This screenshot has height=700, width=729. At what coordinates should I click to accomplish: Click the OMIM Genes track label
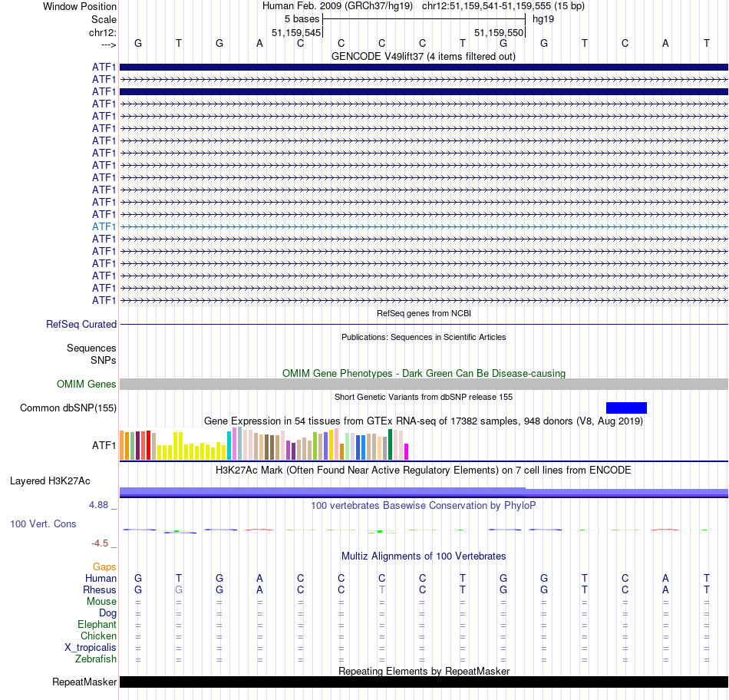tap(86, 385)
